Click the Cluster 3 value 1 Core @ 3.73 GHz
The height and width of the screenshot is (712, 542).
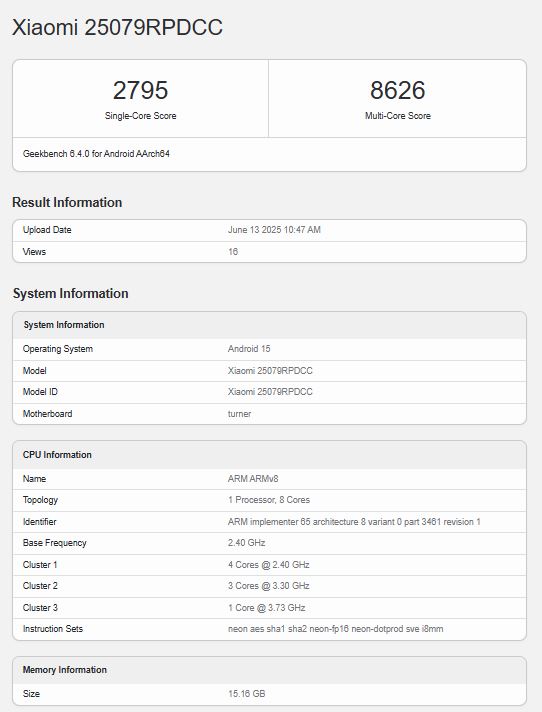pyautogui.click(x=266, y=608)
